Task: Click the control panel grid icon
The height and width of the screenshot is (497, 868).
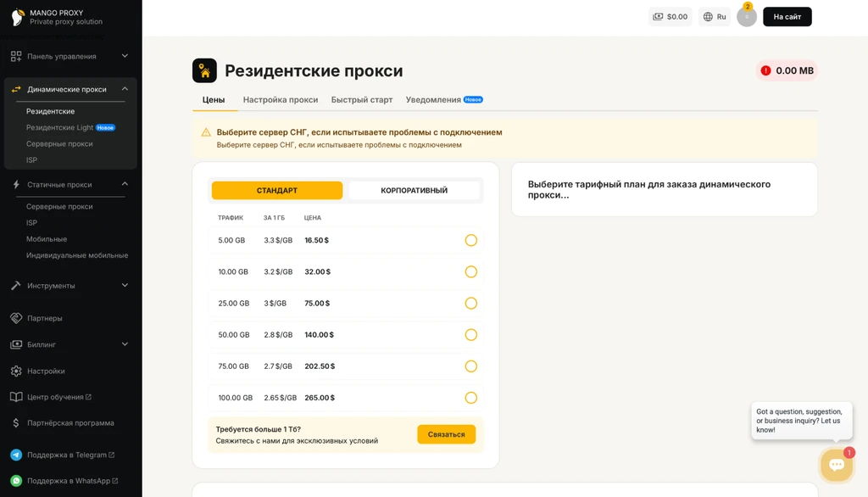Action: 16,56
